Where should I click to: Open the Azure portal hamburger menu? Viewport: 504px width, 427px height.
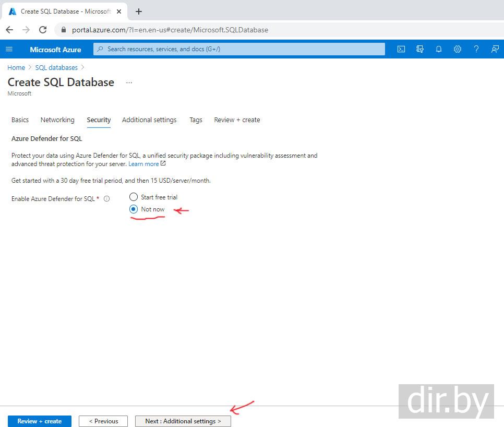coord(9,49)
